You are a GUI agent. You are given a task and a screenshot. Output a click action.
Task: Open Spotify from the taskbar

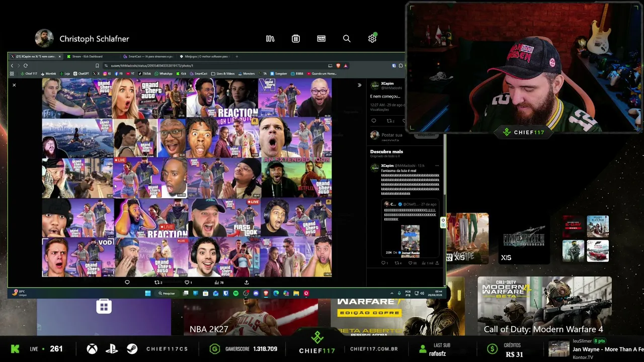point(236,293)
